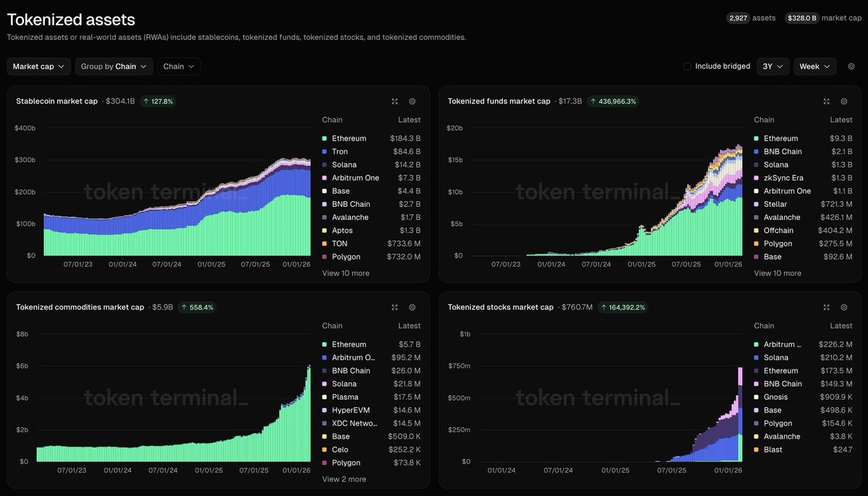Toggle Gnosis swatch in Tokenized stocks legend
The width and height of the screenshot is (868, 496).
pyautogui.click(x=757, y=397)
